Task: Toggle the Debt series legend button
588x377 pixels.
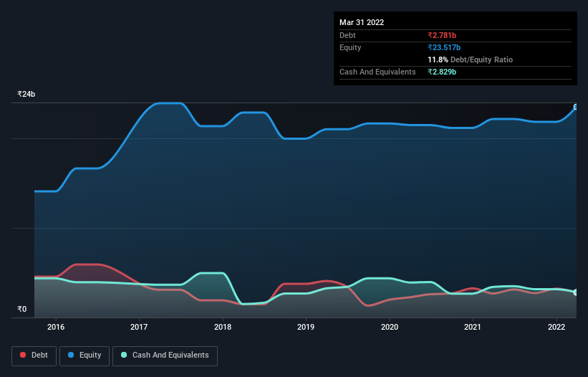Action: tap(34, 355)
